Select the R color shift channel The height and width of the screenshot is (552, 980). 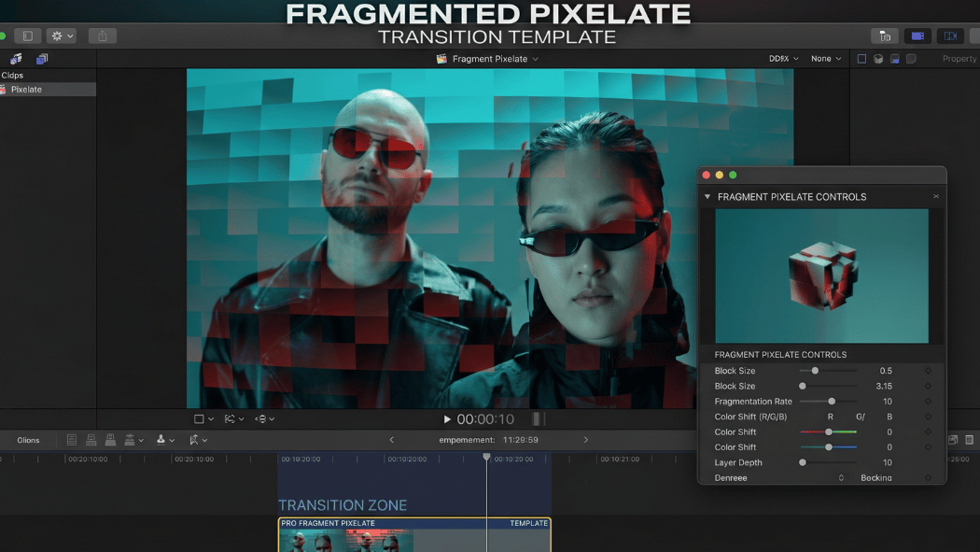coord(830,417)
